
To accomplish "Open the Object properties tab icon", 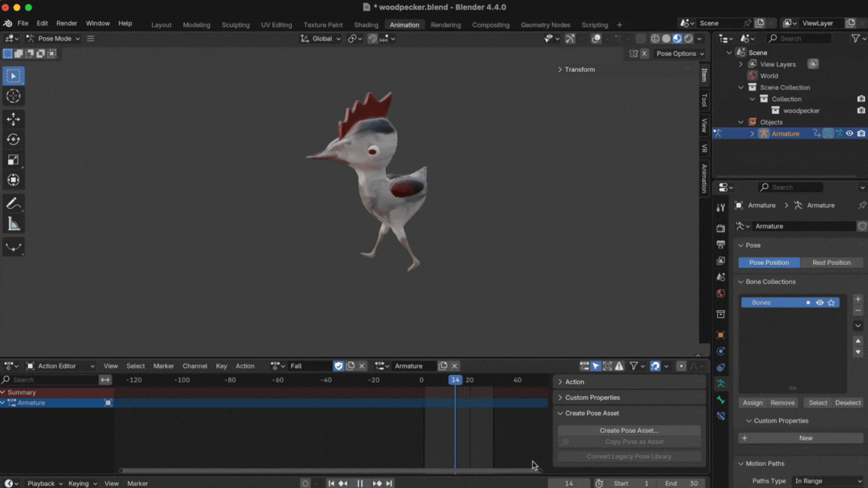I will coord(720,334).
